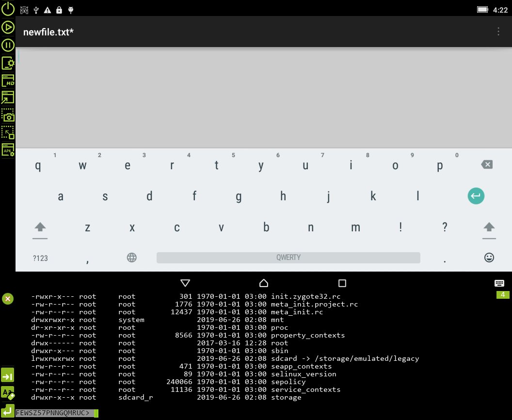Click the meta_init.rc filename
Viewport: 512px width, 420px height.
[297, 312]
